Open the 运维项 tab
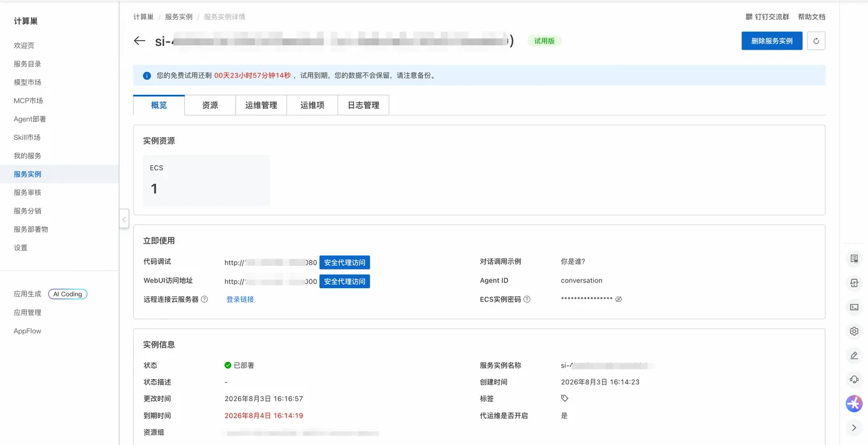This screenshot has width=868, height=445. coord(312,105)
